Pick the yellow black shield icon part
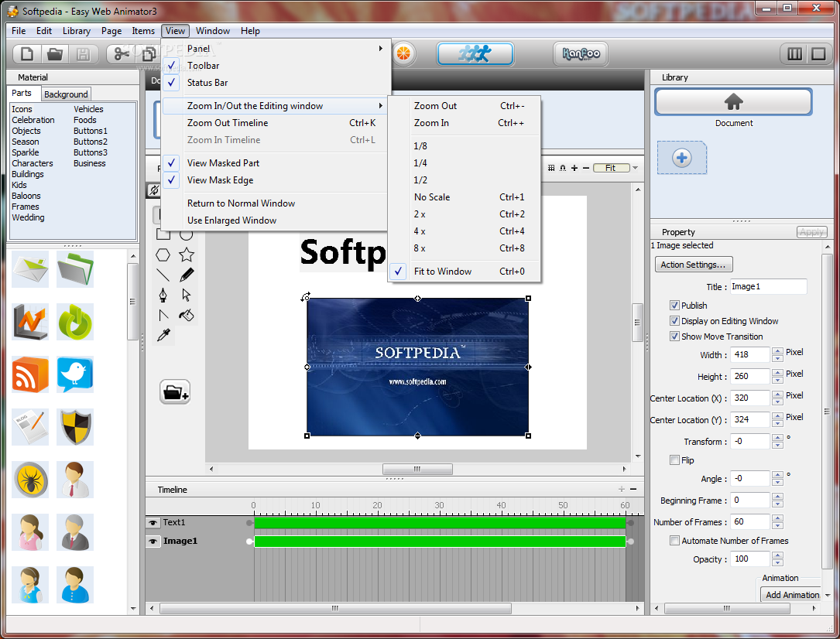Viewport: 840px width, 639px height. point(75,427)
